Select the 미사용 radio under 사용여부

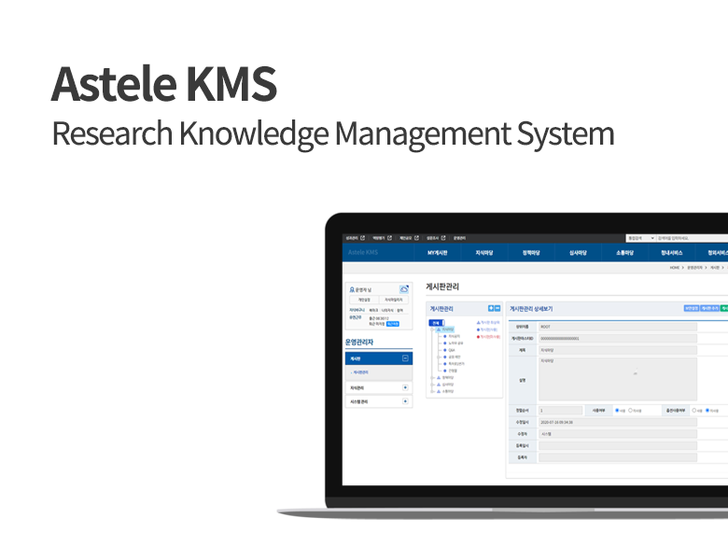tap(630, 410)
